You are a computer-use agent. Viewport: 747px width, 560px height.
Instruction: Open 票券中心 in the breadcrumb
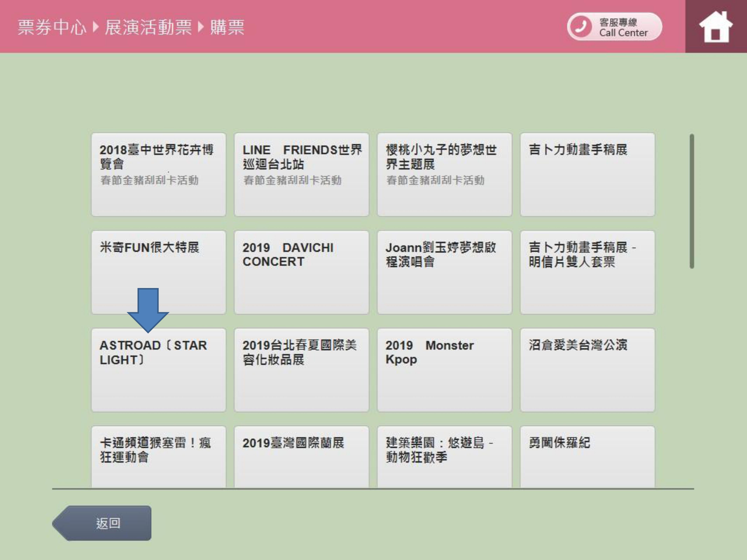(x=52, y=27)
